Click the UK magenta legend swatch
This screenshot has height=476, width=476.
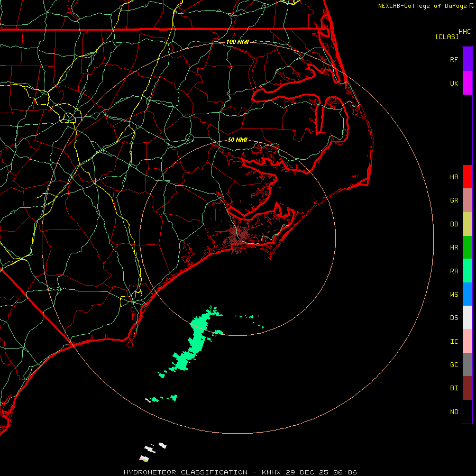pos(467,83)
